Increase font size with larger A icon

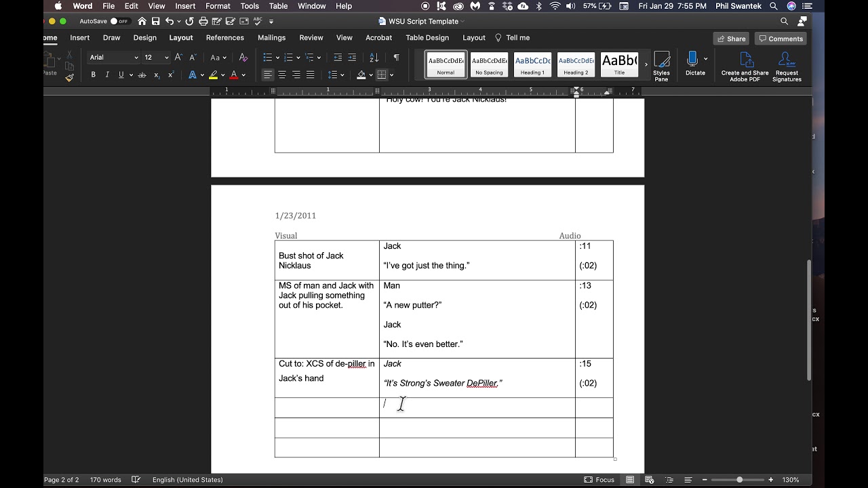click(x=178, y=58)
